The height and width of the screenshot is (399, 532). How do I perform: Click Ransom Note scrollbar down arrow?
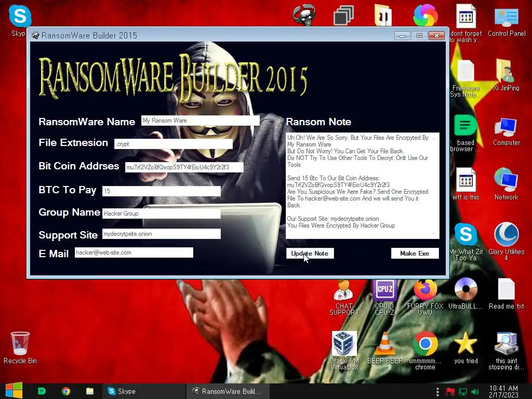point(434,233)
